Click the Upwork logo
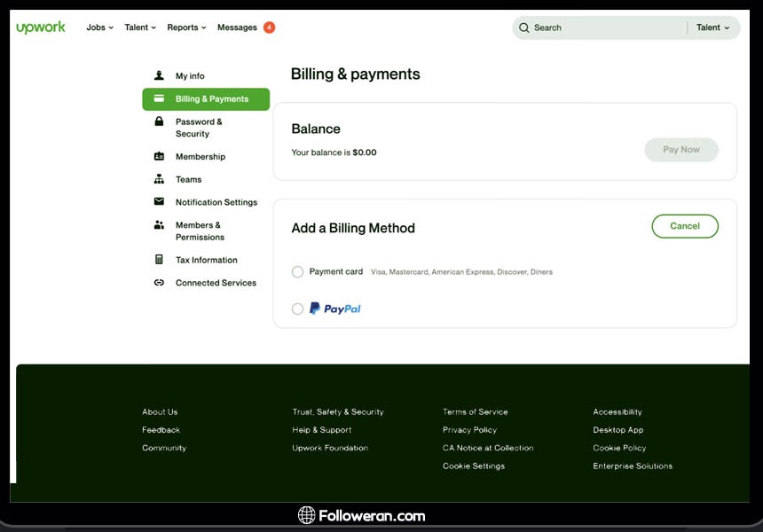This screenshot has height=532, width=763. (41, 27)
